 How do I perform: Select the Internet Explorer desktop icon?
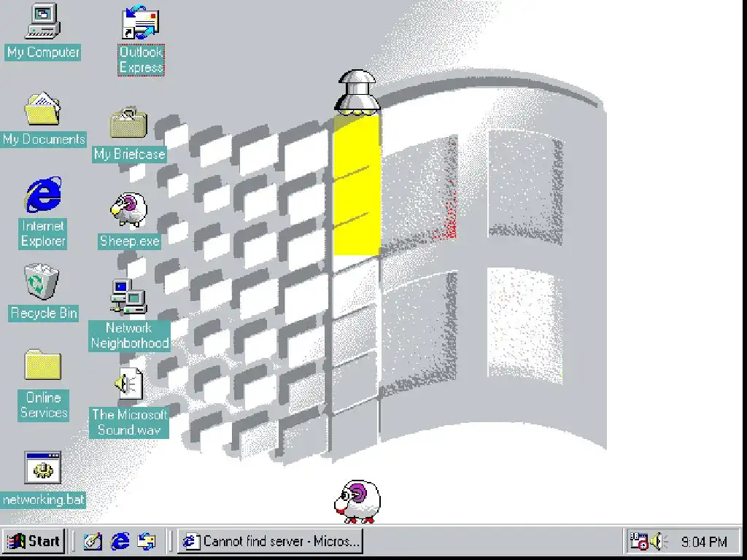43,194
